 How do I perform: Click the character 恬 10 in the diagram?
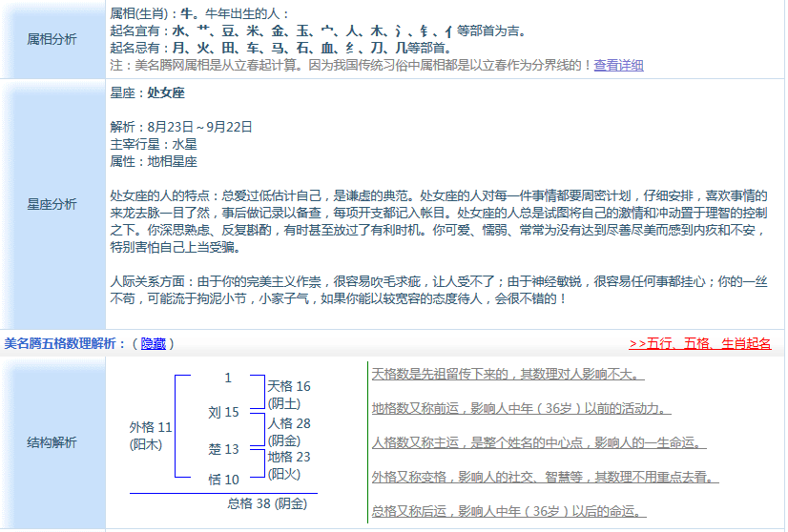tap(223, 480)
